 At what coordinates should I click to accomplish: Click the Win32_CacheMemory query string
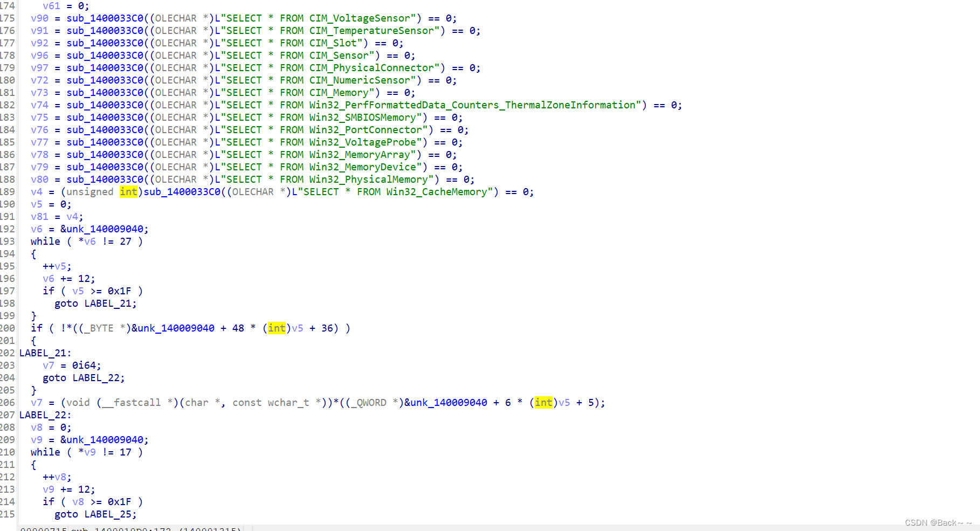tap(395, 192)
